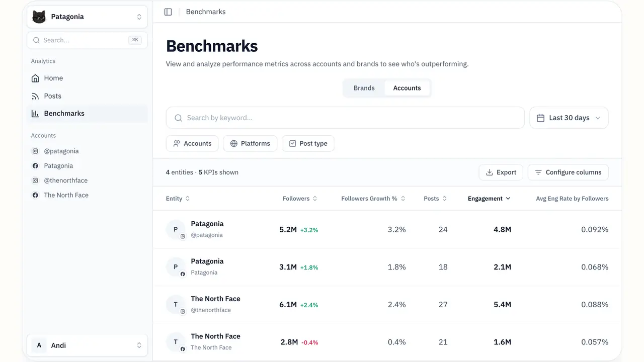This screenshot has width=644, height=362.
Task: Click the Posts feed icon
Action: [35, 96]
